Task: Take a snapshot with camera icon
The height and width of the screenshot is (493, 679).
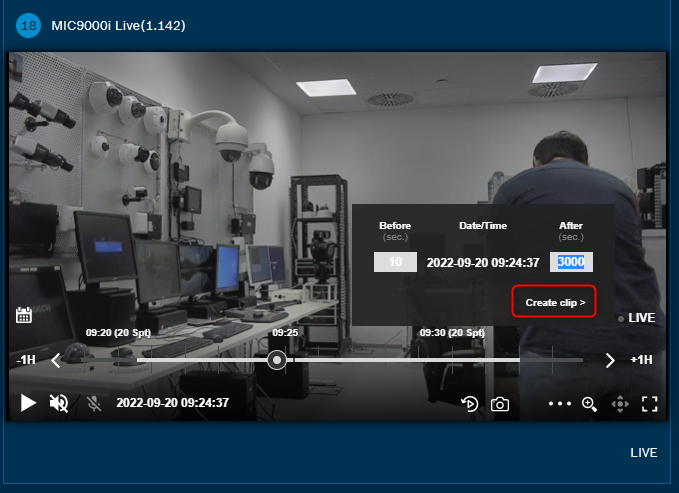Action: tap(499, 404)
